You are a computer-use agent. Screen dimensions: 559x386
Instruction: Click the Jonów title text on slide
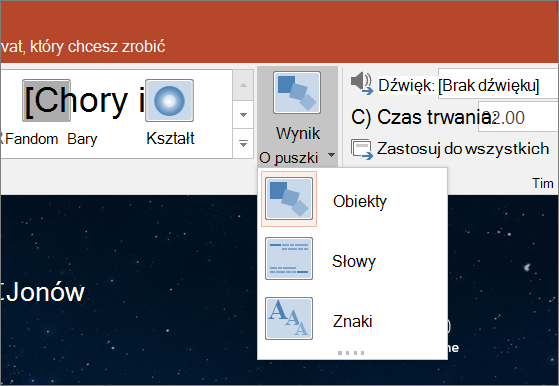[45, 293]
